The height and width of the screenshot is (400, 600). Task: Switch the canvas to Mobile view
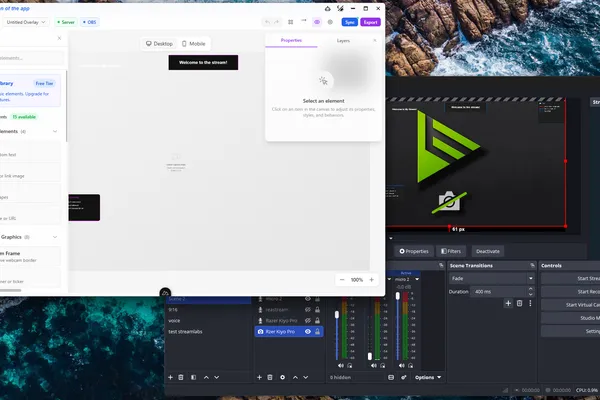point(194,44)
